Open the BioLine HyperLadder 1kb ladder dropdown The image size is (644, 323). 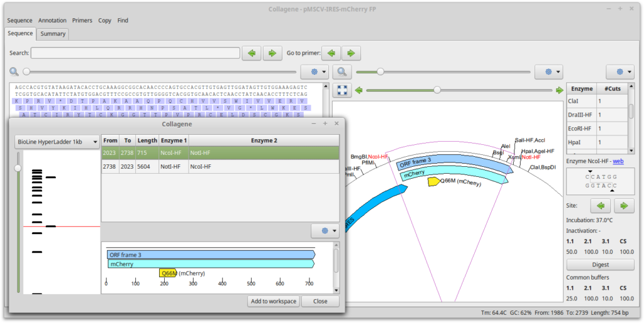click(x=57, y=142)
